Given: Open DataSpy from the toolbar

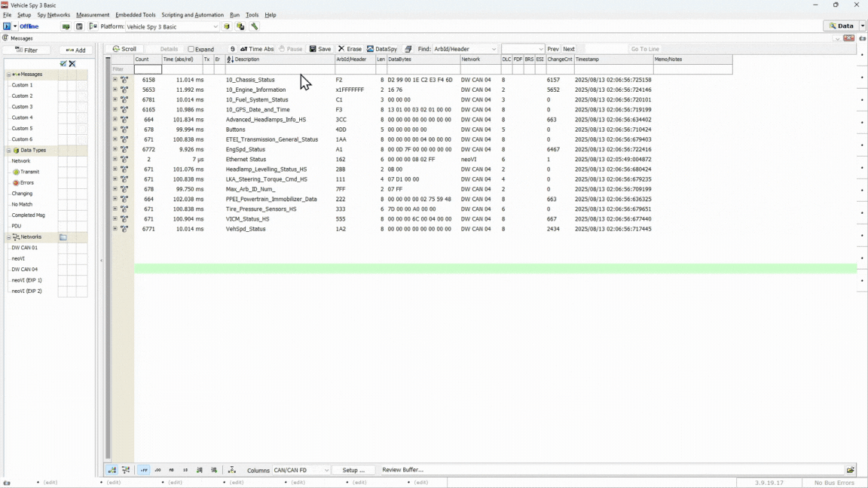Looking at the screenshot, I should click(x=381, y=49).
